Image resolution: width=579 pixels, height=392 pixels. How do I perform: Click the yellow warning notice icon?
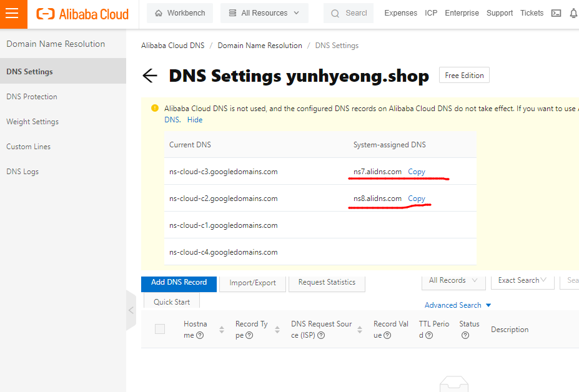[155, 108]
